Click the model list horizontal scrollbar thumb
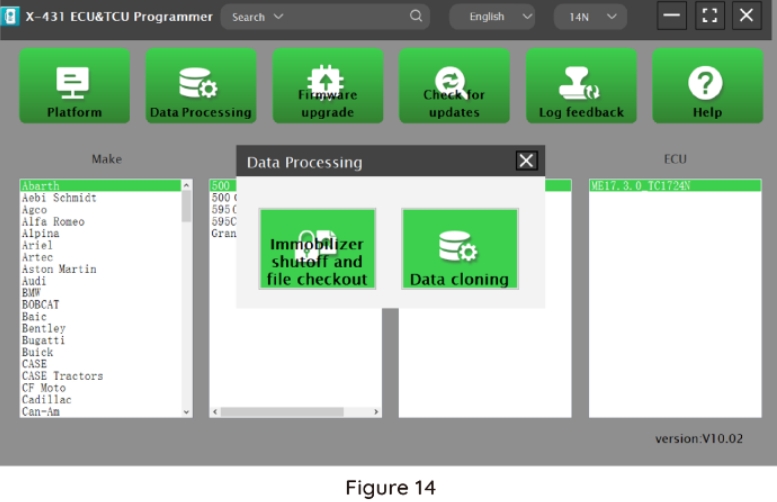The width and height of the screenshot is (777, 502). click(282, 412)
